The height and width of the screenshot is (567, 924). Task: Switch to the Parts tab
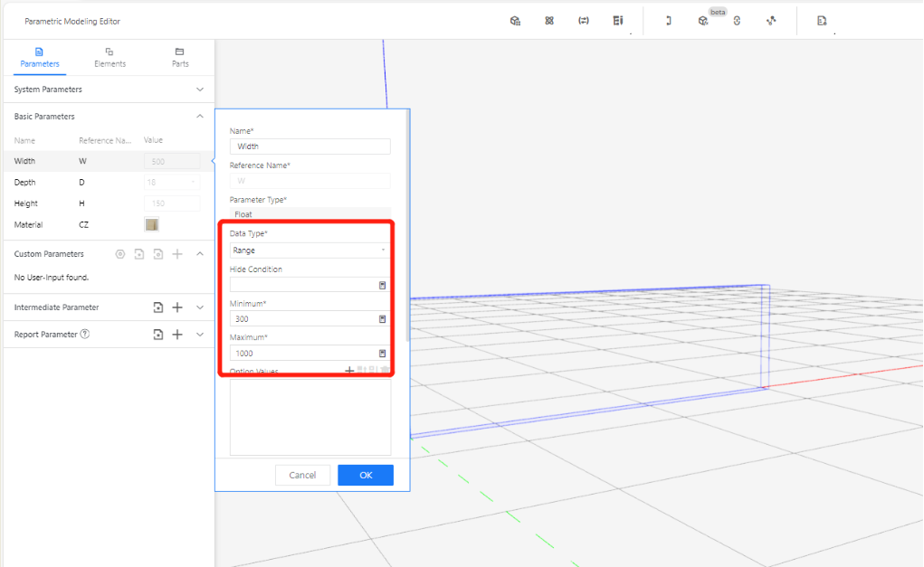click(180, 58)
